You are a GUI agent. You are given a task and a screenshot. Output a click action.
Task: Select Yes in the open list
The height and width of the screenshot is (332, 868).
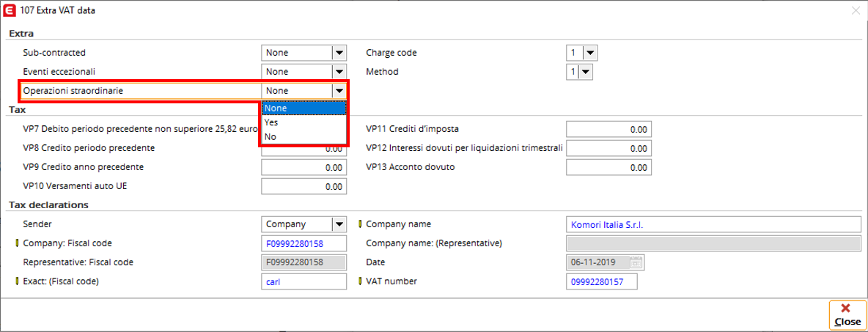304,122
